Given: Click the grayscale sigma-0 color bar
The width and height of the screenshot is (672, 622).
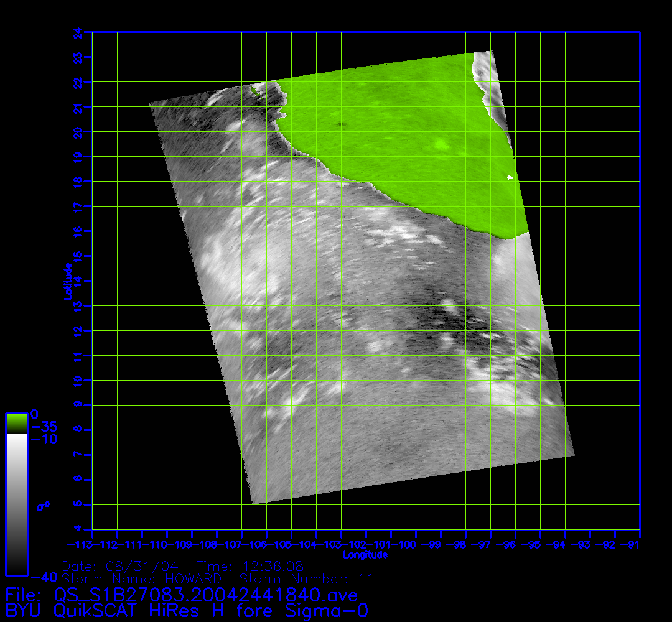Looking at the screenshot, I should [16, 504].
